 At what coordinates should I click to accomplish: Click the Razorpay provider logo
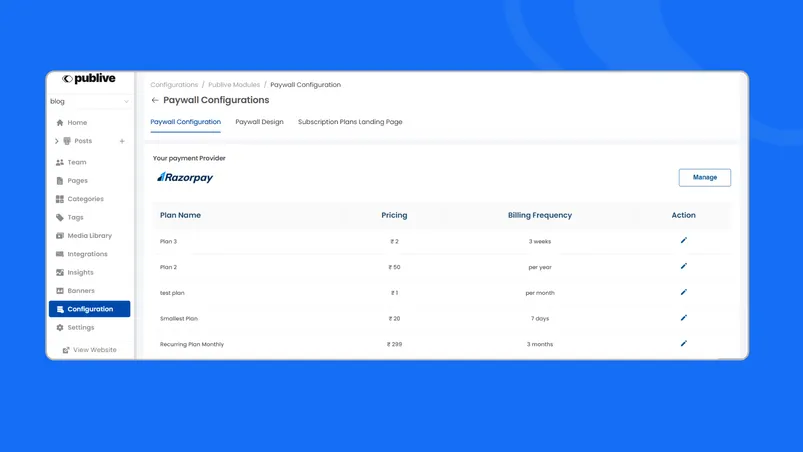point(185,177)
